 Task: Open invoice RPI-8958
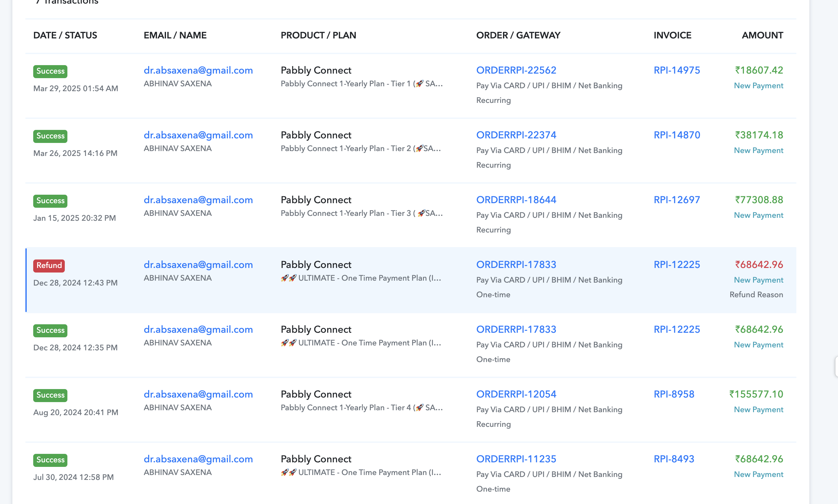pos(674,395)
